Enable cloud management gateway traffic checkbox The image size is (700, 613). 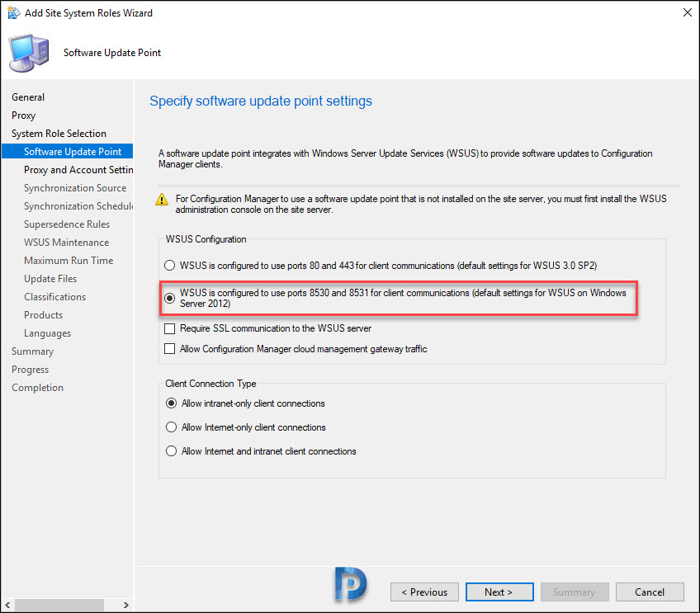pyautogui.click(x=170, y=349)
